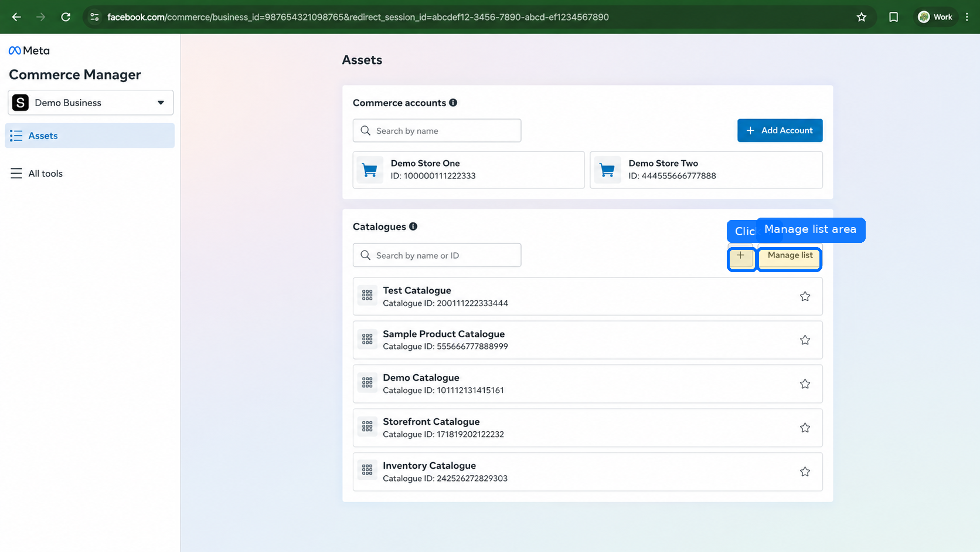Star the Test Catalogue as favorite
The width and height of the screenshot is (980, 552).
click(805, 296)
